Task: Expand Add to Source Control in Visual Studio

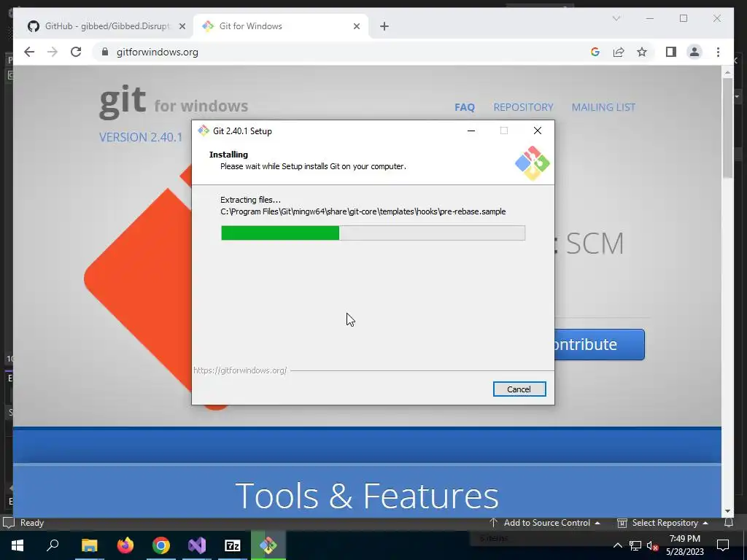Action: [x=545, y=523]
